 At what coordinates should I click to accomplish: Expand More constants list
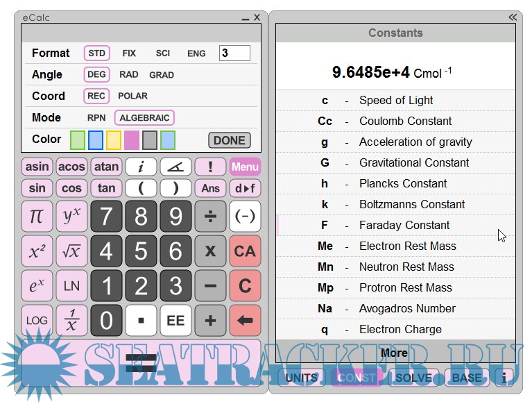coord(394,353)
